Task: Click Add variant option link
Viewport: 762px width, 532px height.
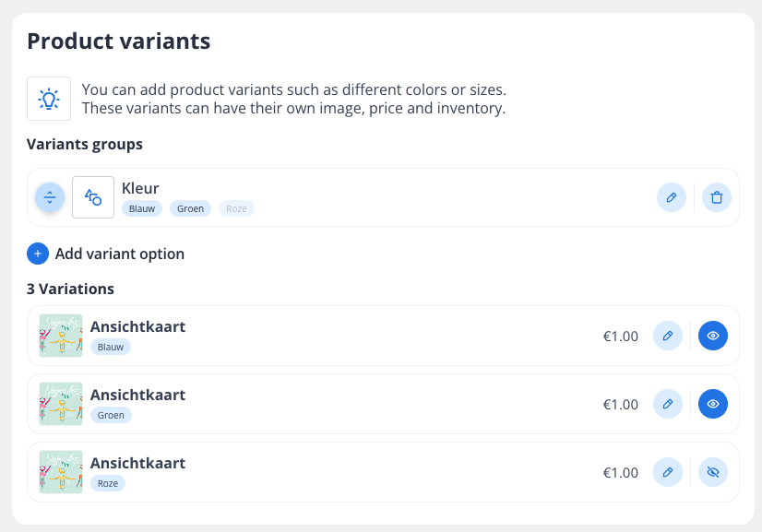Action: pyautogui.click(x=120, y=254)
